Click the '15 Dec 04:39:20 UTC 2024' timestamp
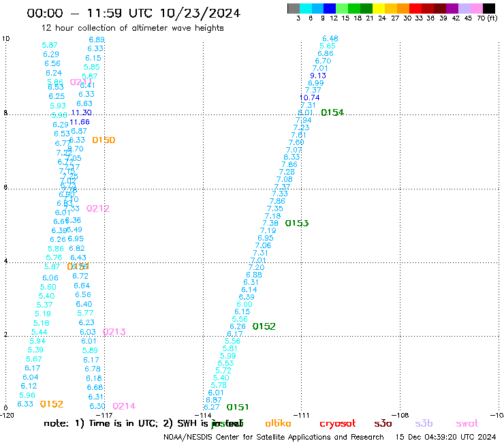Image resolution: width=504 pixels, height=443 pixels. click(x=445, y=437)
